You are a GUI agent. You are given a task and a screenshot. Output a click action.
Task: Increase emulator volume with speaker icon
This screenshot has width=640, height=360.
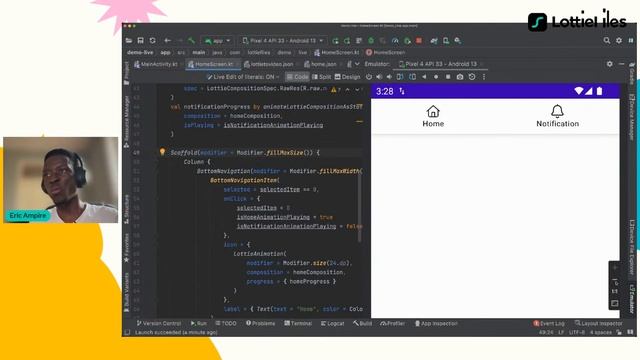(x=379, y=77)
